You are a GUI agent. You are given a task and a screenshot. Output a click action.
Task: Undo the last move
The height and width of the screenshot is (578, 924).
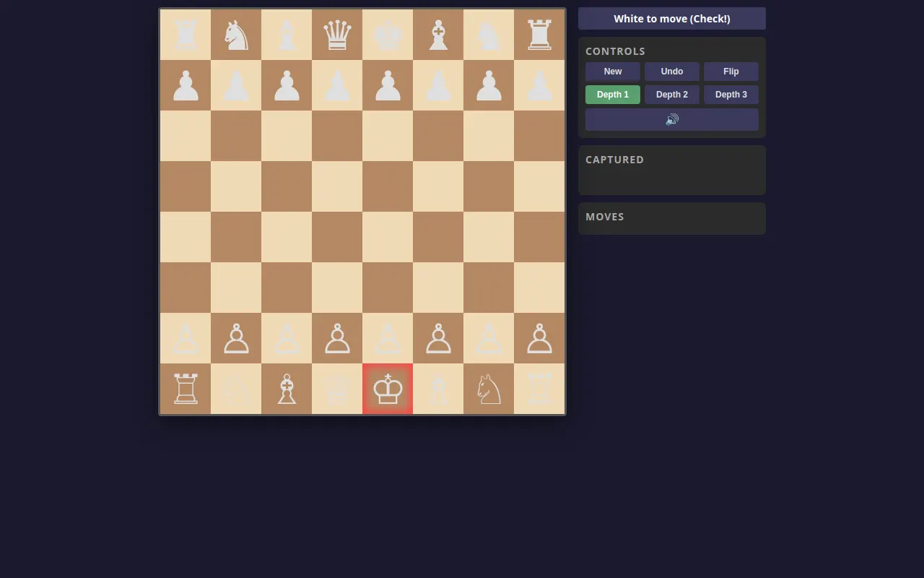672,72
